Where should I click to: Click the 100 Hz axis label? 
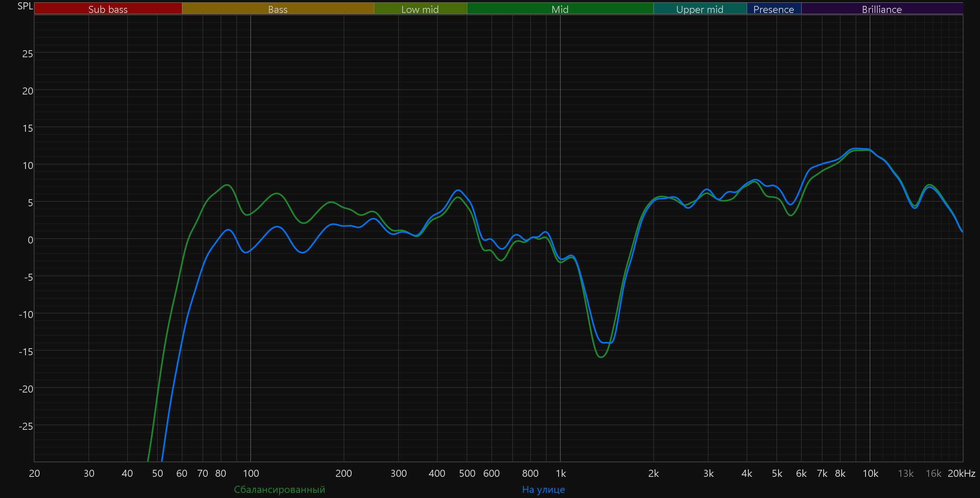[x=251, y=473]
